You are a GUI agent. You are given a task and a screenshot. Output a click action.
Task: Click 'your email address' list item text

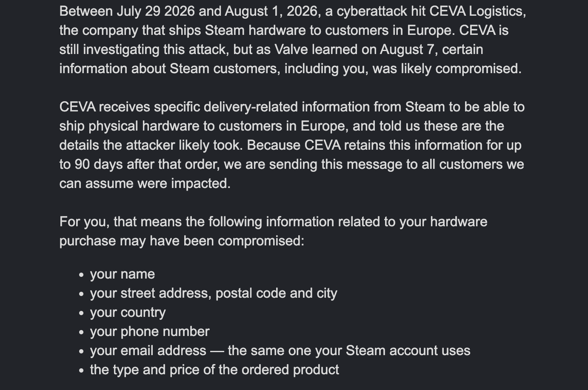(x=148, y=351)
